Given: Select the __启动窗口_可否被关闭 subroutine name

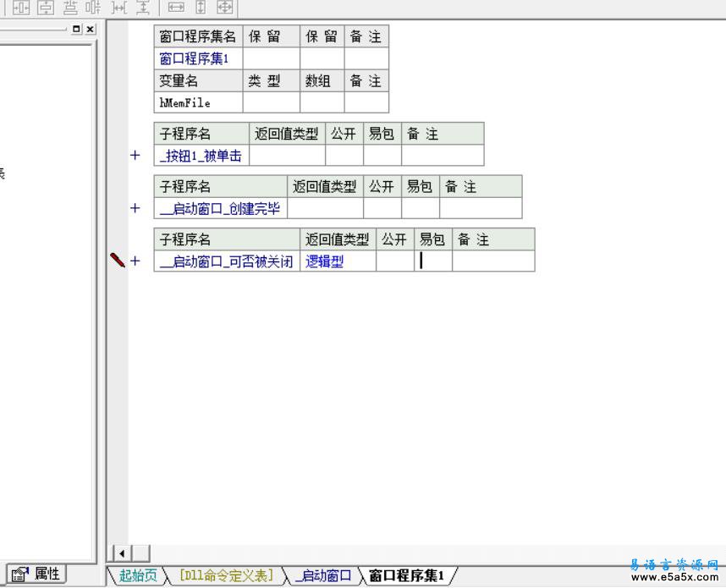Looking at the screenshot, I should [227, 261].
